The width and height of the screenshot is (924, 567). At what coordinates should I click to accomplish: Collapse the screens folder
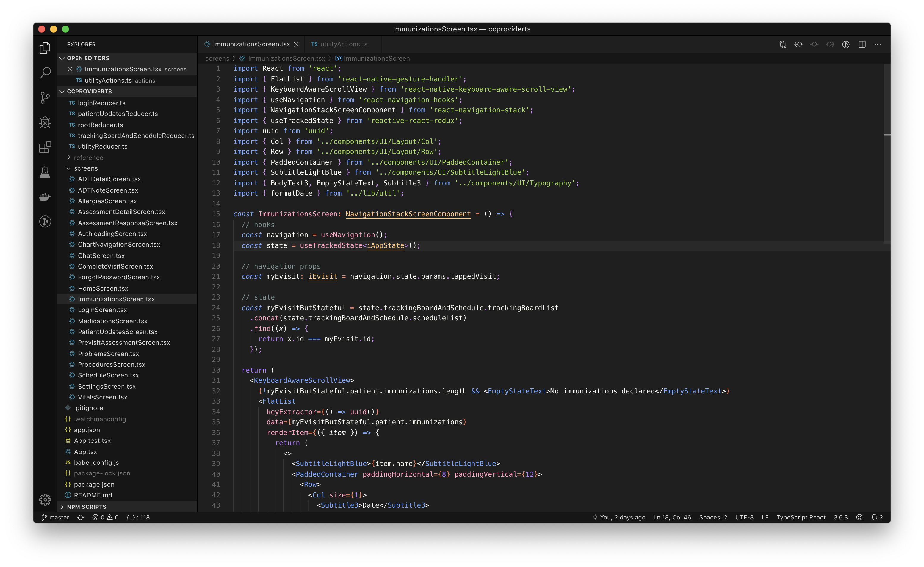click(86, 168)
